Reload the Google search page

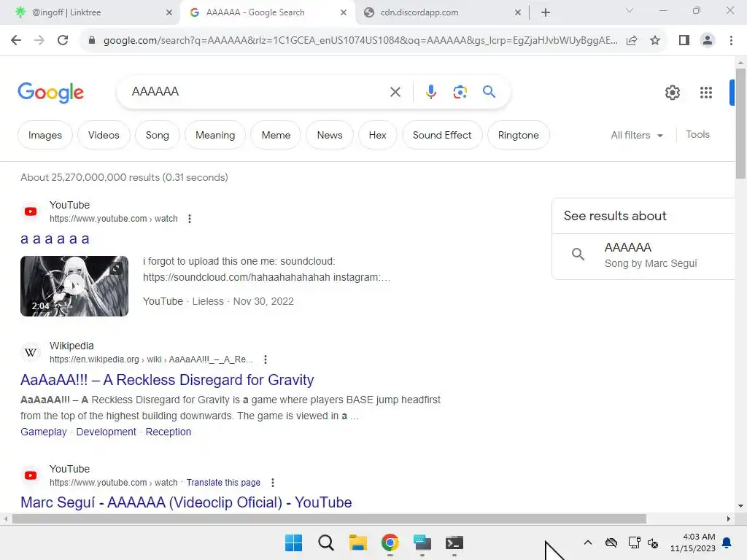point(63,41)
